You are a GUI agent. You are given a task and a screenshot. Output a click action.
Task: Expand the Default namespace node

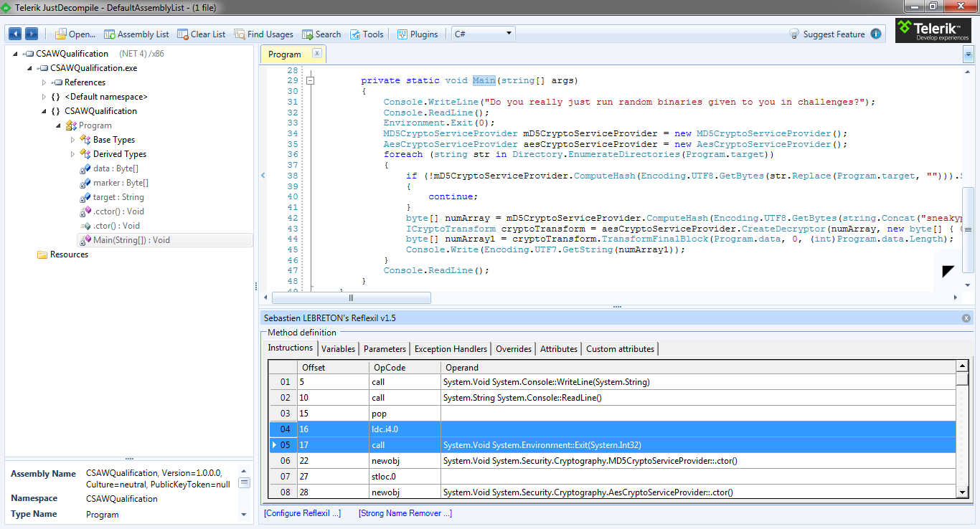tap(44, 97)
